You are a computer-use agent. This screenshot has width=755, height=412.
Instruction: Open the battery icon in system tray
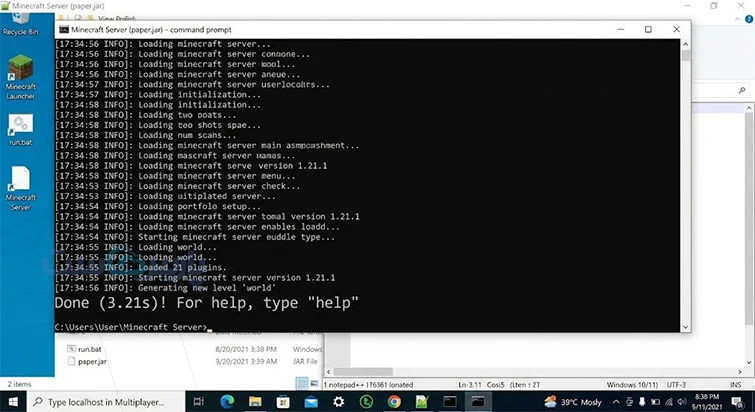[x=655, y=402]
